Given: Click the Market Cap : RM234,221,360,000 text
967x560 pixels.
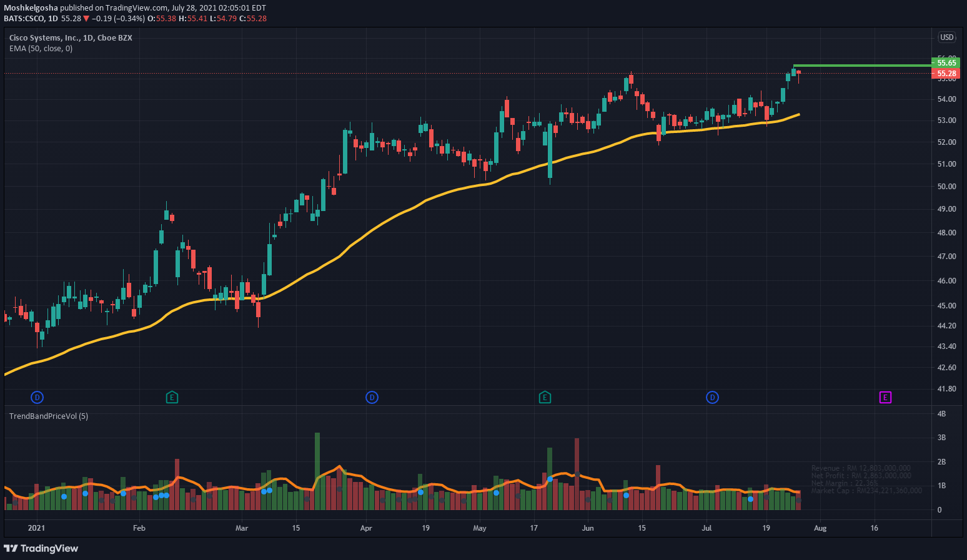Looking at the screenshot, I should click(866, 491).
